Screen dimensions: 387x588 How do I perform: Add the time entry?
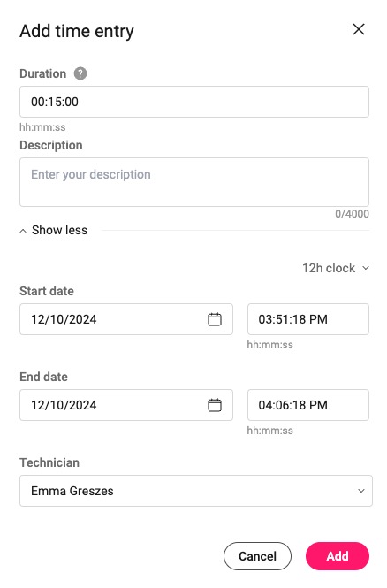point(338,556)
